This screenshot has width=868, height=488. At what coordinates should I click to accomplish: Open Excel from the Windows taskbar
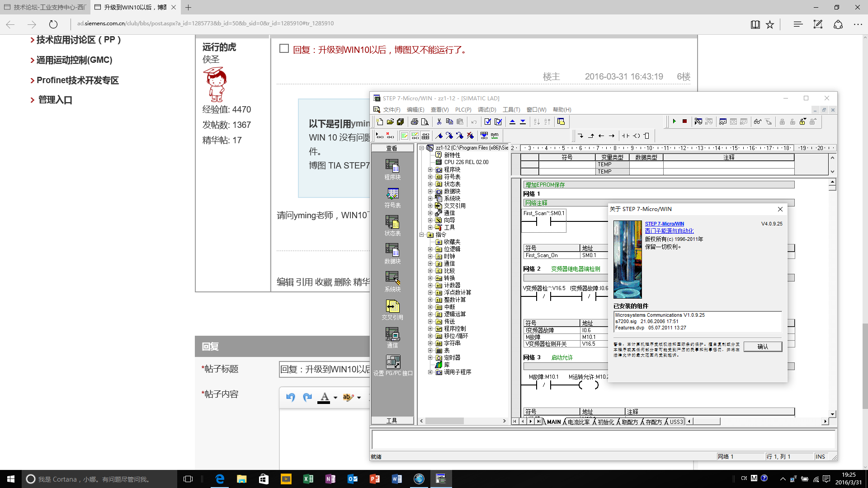pos(308,479)
